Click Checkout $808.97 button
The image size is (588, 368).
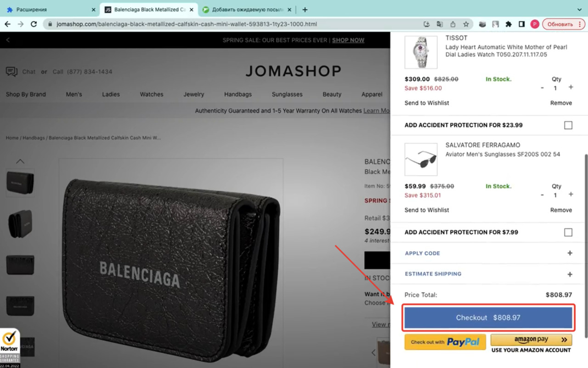tap(488, 318)
